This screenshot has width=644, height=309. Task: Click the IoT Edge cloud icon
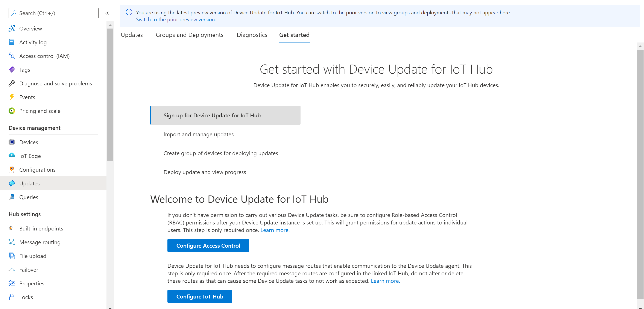(12, 156)
